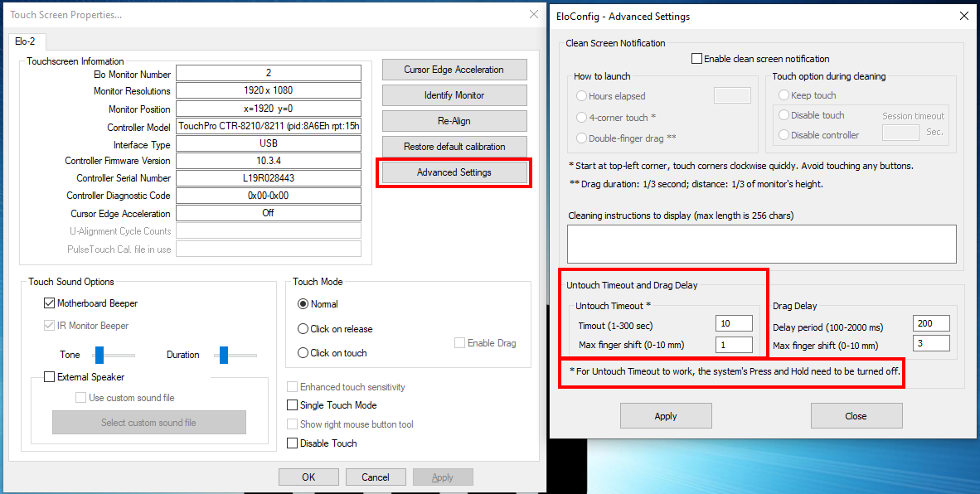Click the Identify Monitor button
980x494 pixels.
tap(454, 95)
